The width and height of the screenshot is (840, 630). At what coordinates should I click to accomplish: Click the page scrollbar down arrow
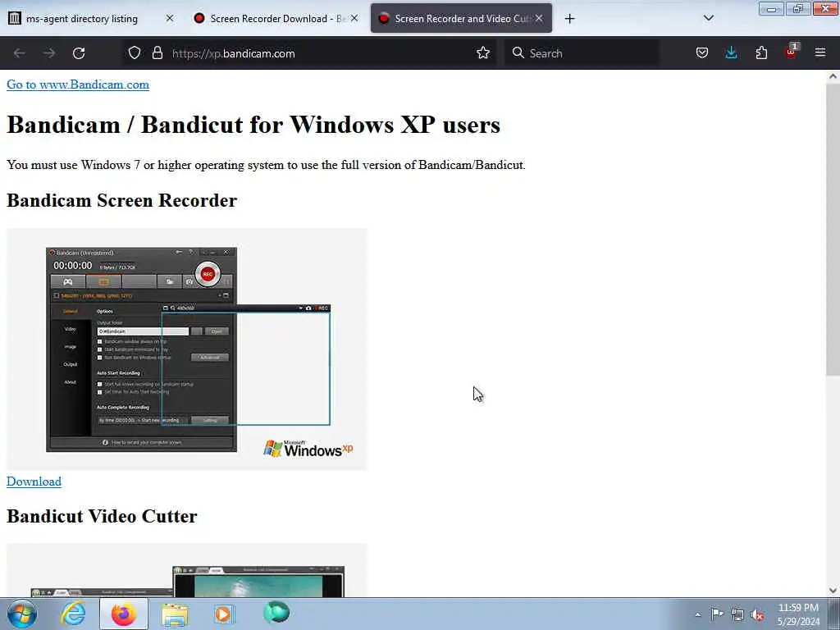coord(833,591)
